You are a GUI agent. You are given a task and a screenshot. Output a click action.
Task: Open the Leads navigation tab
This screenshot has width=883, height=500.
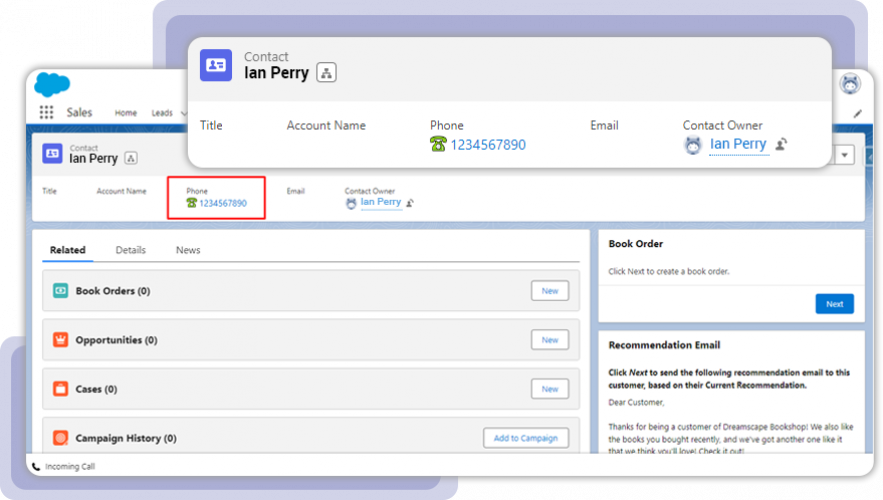[x=162, y=113]
